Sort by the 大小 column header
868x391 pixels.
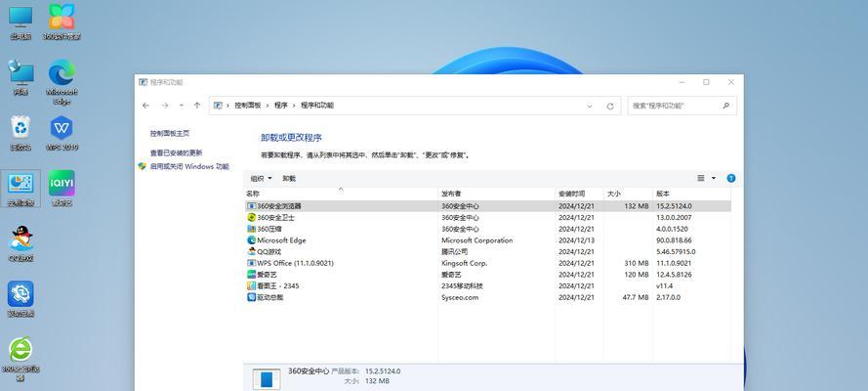pos(628,194)
